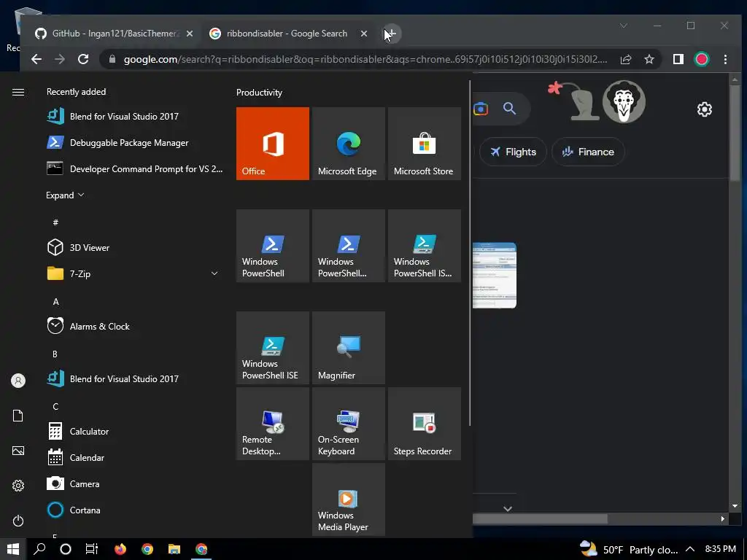This screenshot has width=747, height=560.
Task: Launch Firefox from taskbar
Action: (120, 549)
